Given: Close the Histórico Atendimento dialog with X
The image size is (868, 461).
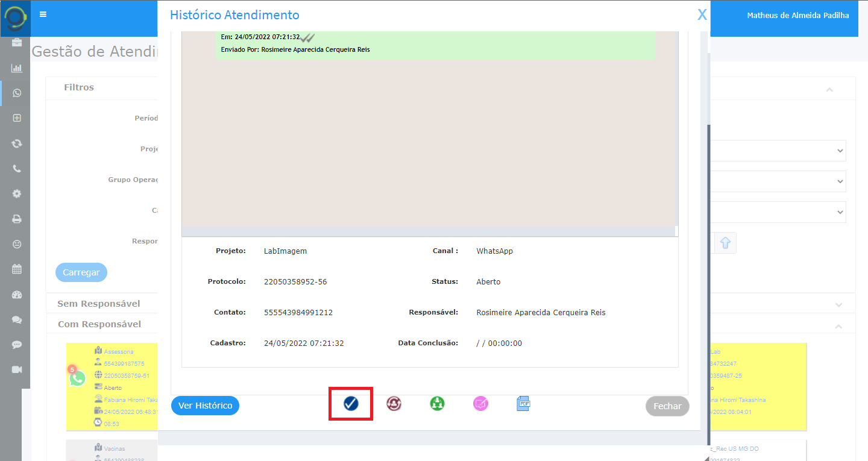Looking at the screenshot, I should coord(702,15).
